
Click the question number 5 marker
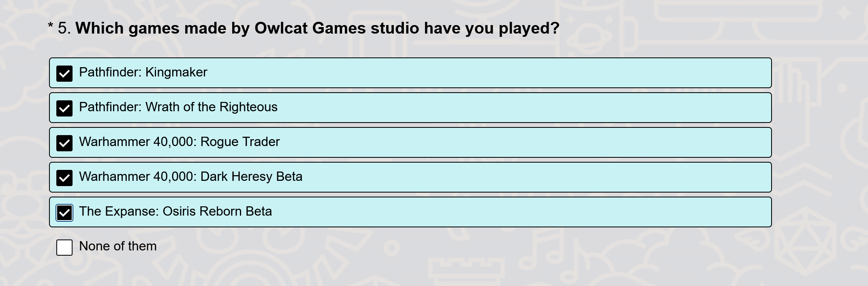64,28
